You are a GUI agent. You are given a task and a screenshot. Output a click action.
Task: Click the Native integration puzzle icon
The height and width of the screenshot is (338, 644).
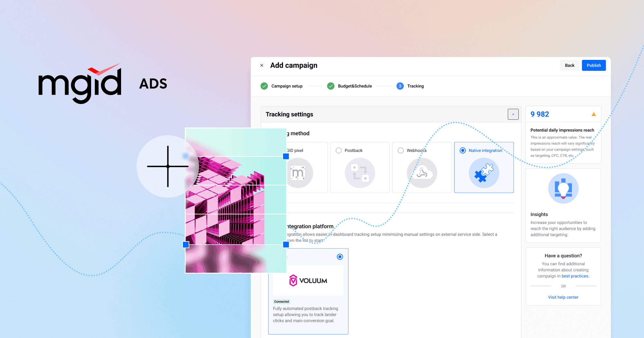coord(484,173)
